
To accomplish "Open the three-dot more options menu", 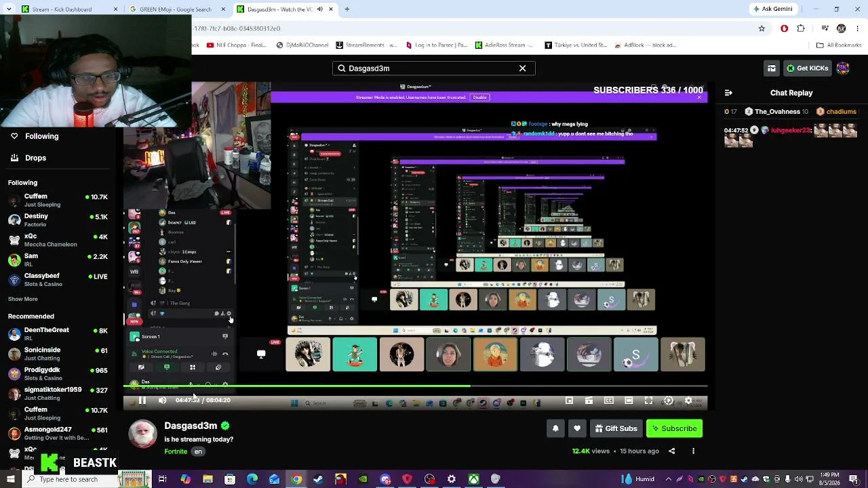I will [693, 451].
